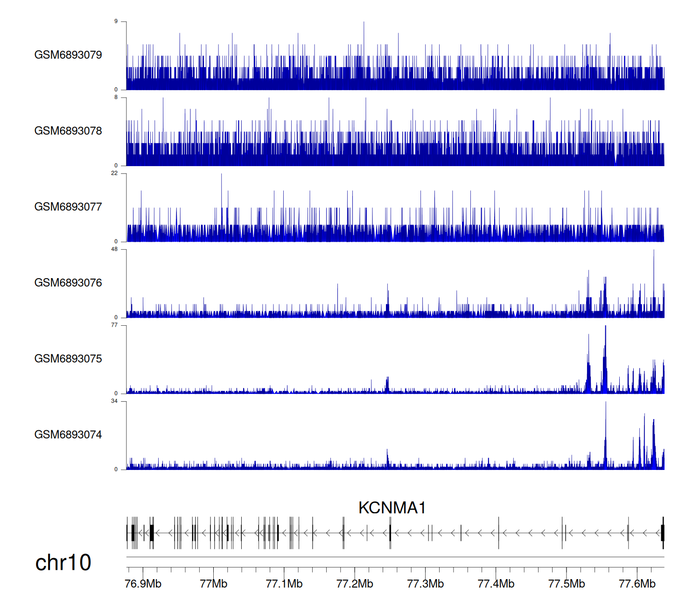Click the 76.9Mb axis tick label
Viewport: 700px width, 616px height.
point(143,584)
